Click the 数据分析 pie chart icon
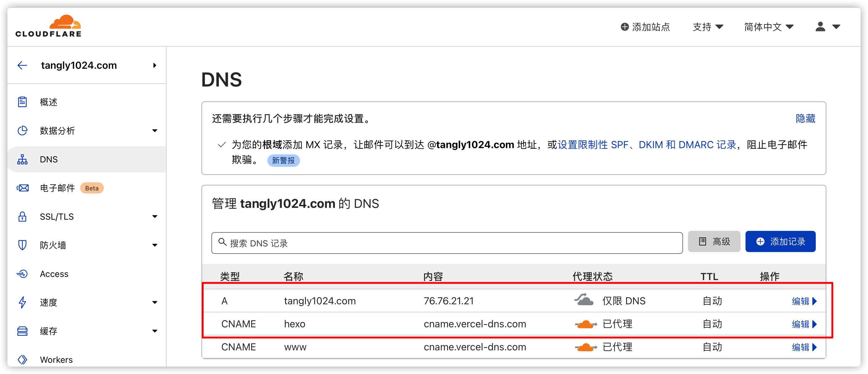Image resolution: width=868 pixels, height=374 pixels. (x=22, y=130)
